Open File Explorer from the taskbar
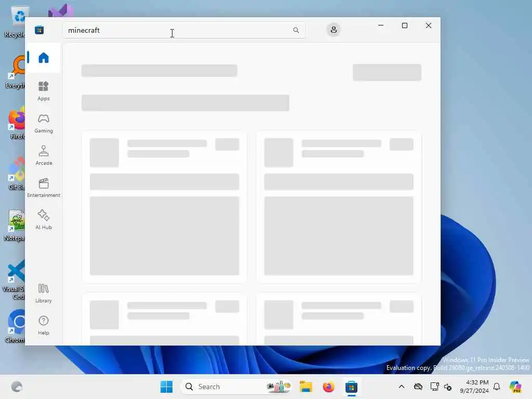Viewport: 532px width, 399px height. [305, 387]
